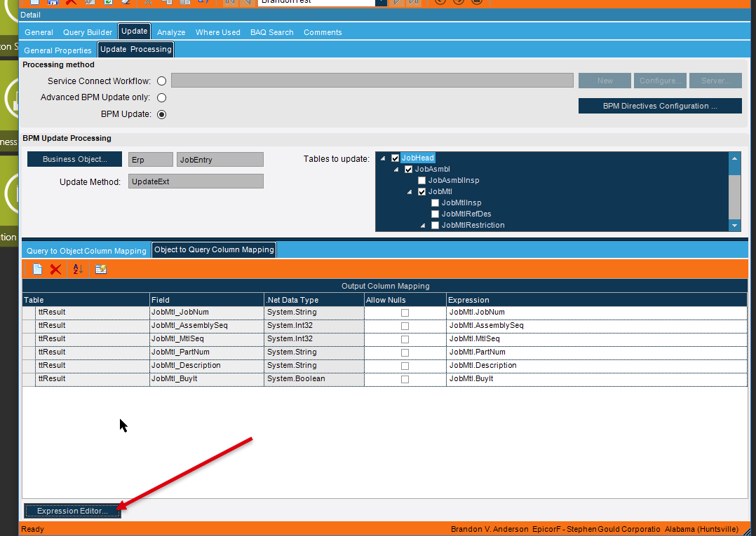756x536 pixels.
Task: Collapse the JobMtlRestriction tree node
Action: pyautogui.click(x=423, y=226)
